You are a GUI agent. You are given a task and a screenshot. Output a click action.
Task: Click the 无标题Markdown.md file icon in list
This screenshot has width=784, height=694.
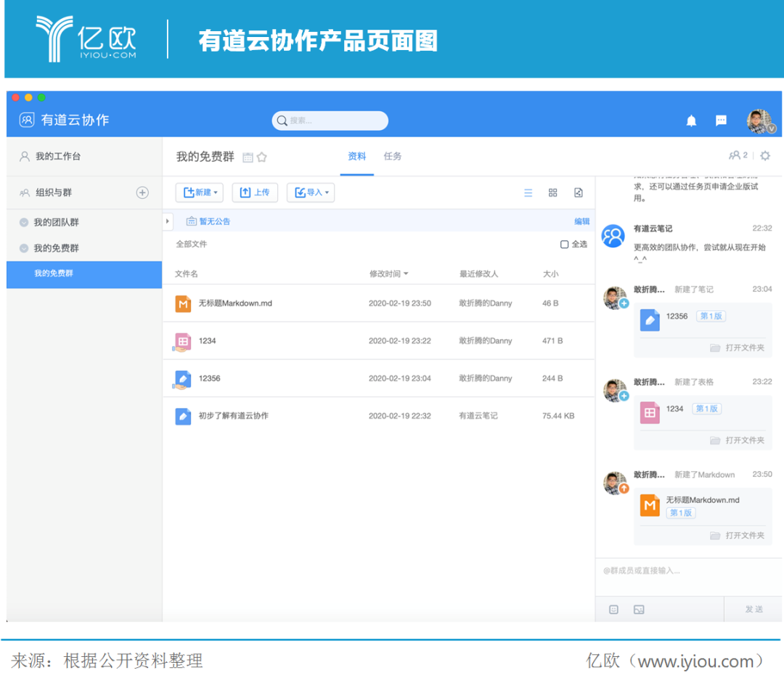[x=183, y=303]
